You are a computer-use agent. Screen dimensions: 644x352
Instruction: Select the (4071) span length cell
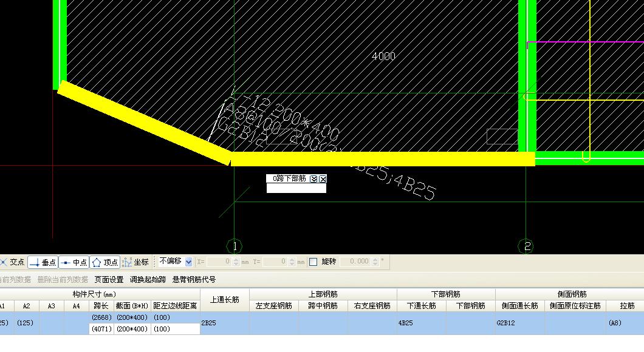101,328
